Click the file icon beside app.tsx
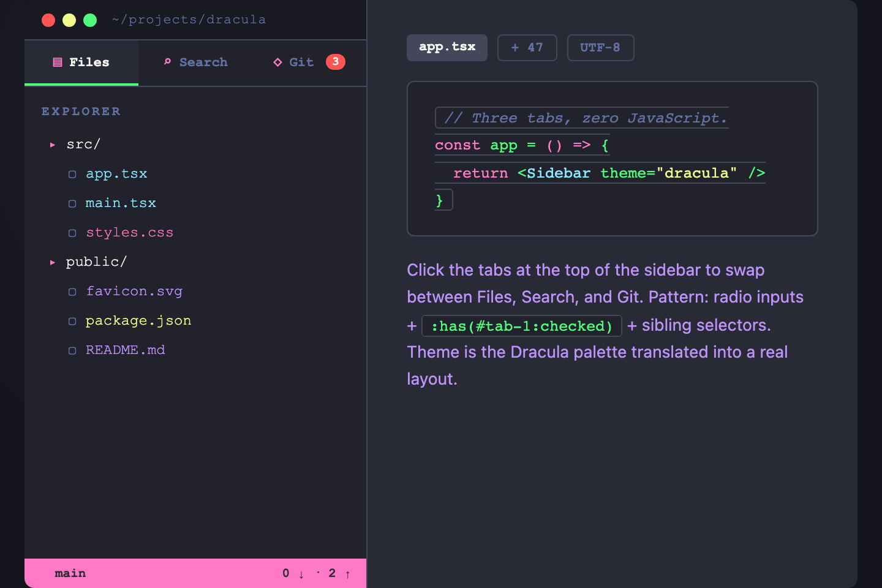The image size is (882, 588). pos(72,175)
